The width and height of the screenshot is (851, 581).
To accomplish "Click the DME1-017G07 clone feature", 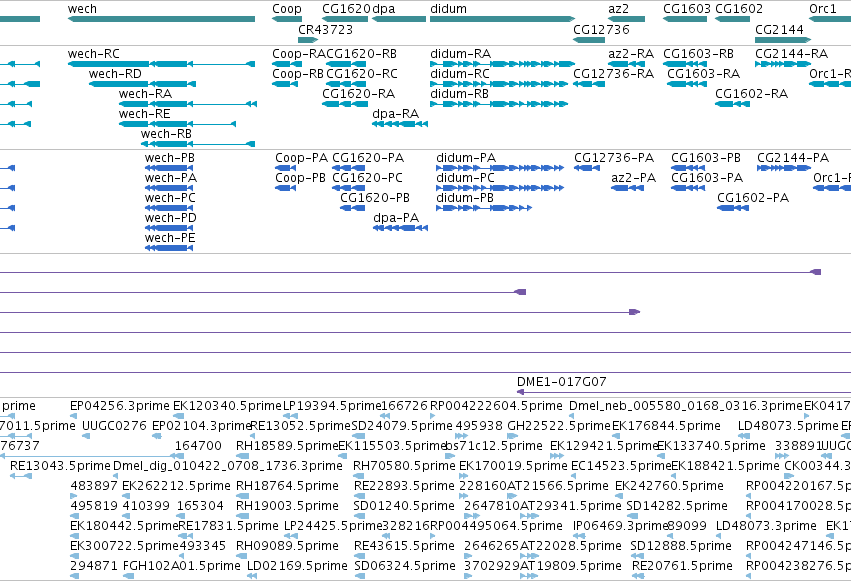I will (x=684, y=392).
